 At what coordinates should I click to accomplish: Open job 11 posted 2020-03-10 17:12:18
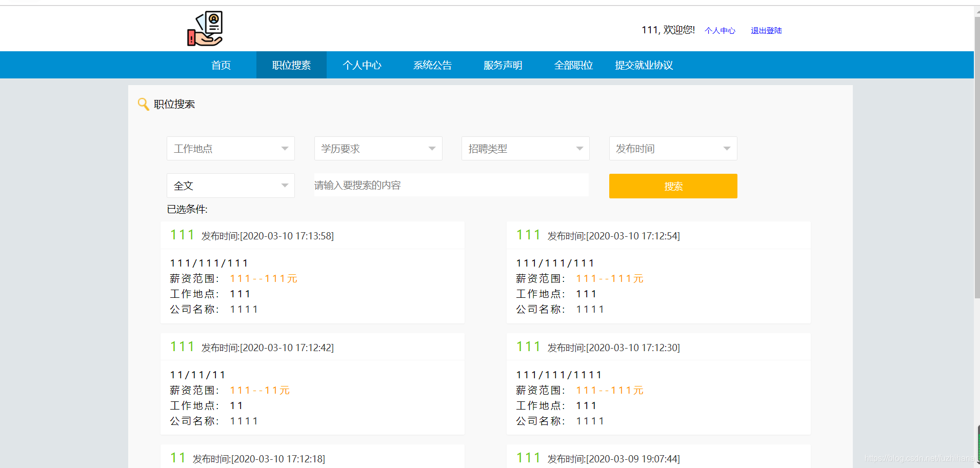178,458
